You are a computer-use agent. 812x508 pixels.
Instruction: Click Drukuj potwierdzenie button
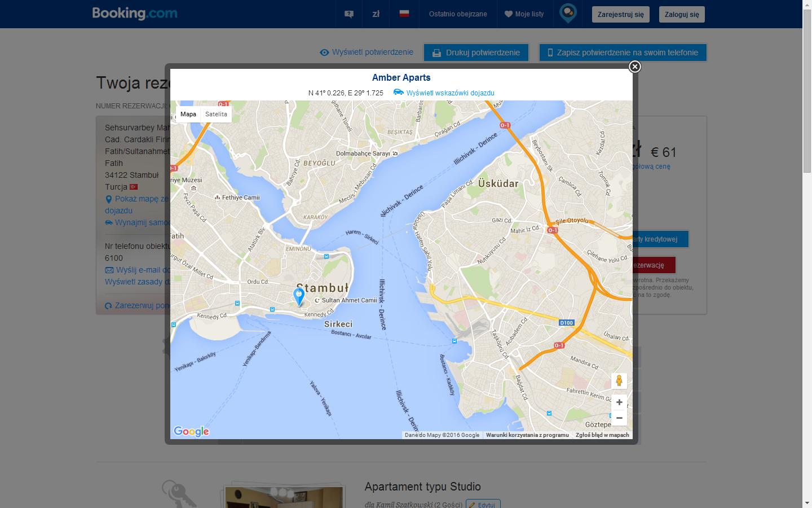tap(476, 52)
